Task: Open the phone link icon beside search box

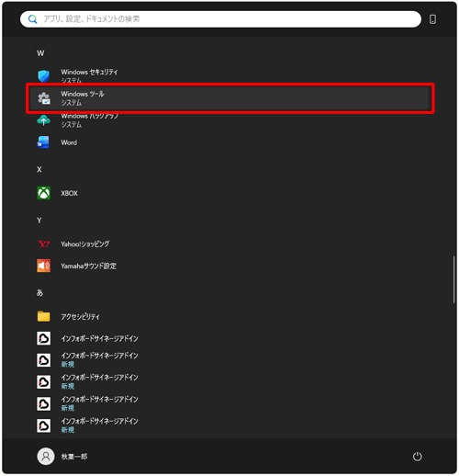Action: coord(432,19)
